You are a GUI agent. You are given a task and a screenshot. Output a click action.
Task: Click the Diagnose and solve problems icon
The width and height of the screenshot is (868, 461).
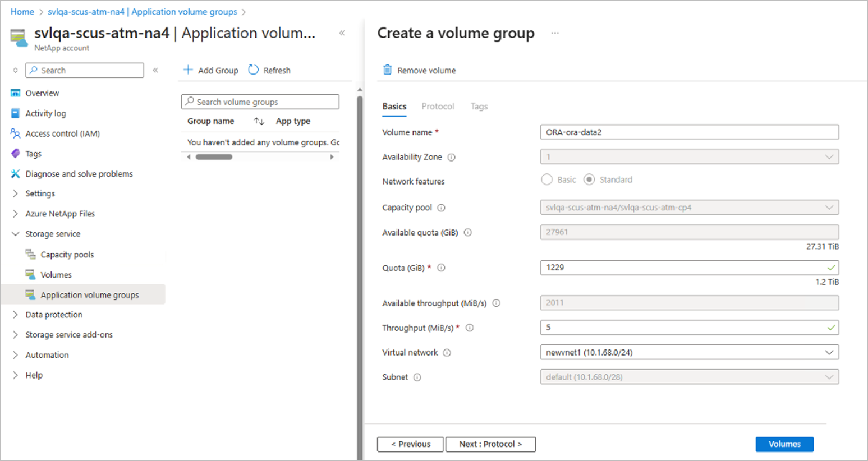coord(15,174)
